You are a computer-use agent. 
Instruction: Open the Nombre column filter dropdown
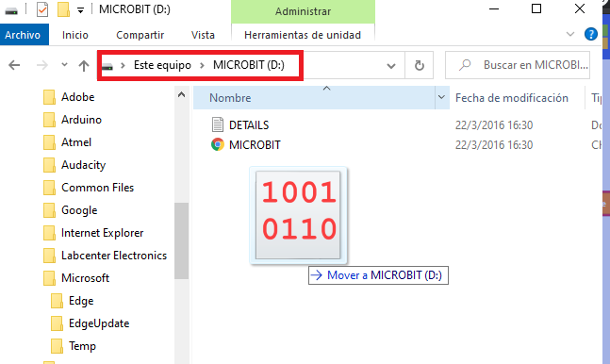click(441, 97)
